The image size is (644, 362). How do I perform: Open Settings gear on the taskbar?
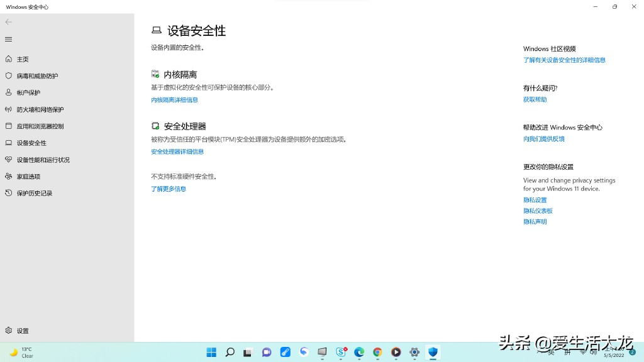pyautogui.click(x=414, y=352)
